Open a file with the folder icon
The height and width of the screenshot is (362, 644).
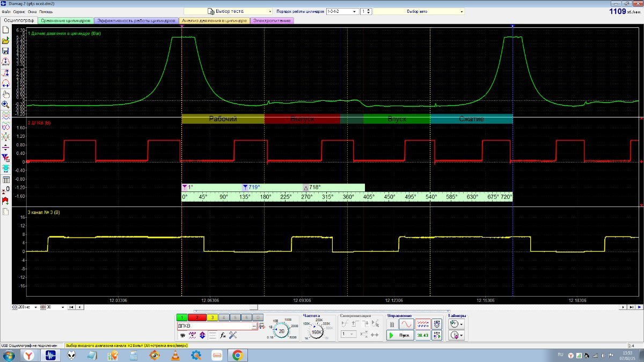(5, 40)
